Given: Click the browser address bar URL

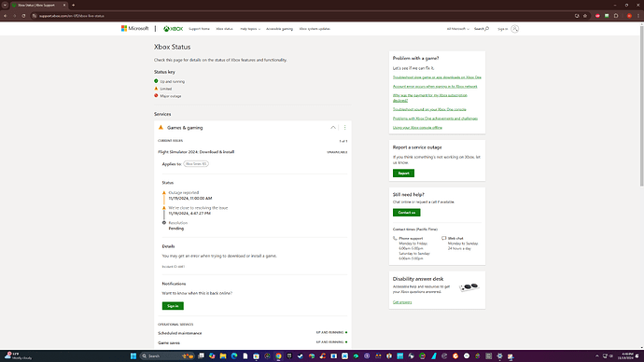Looking at the screenshot, I should point(72,16).
